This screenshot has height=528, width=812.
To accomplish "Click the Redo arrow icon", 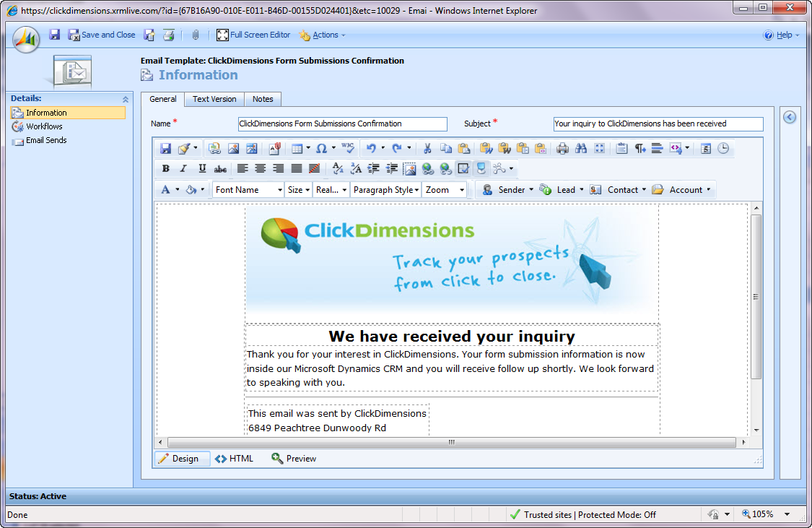I will (x=397, y=149).
